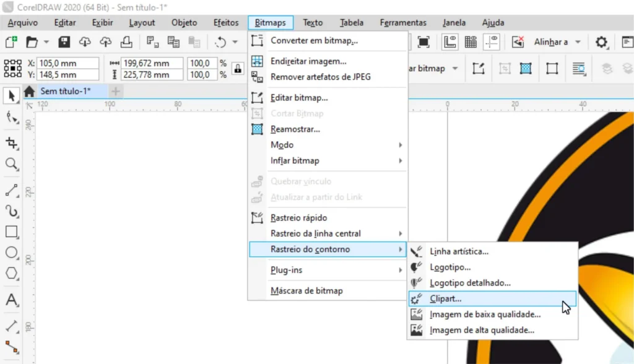This screenshot has height=364, width=634.
Task: Select the Freehand line tool
Action: pyautogui.click(x=12, y=190)
